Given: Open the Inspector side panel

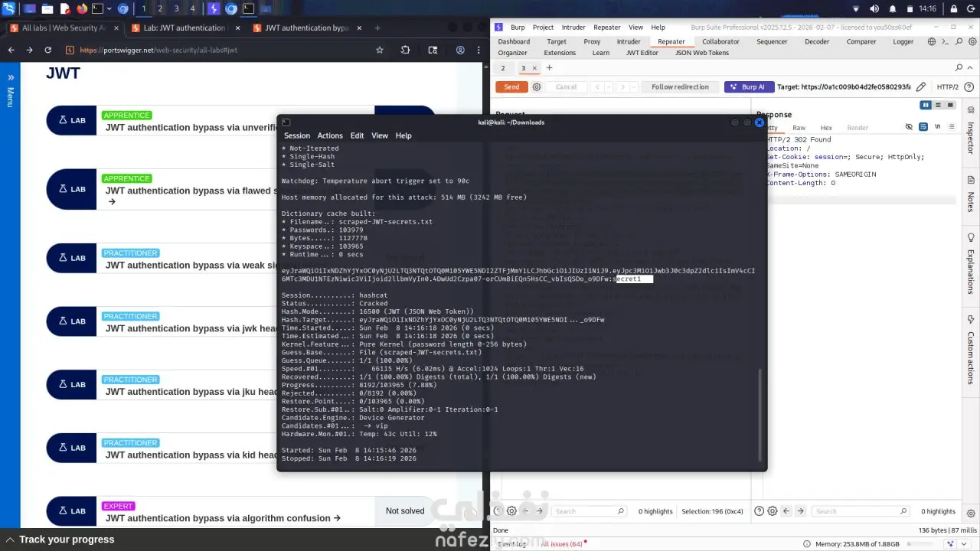Looking at the screenshot, I should pos(971,135).
